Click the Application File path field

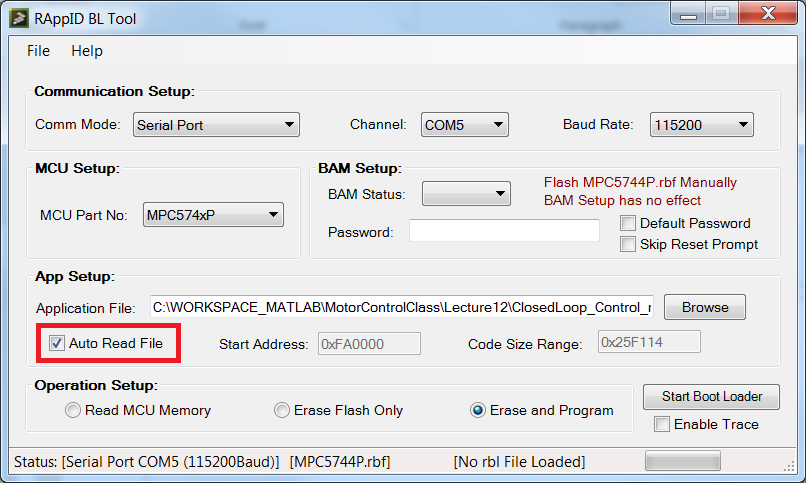(401, 307)
